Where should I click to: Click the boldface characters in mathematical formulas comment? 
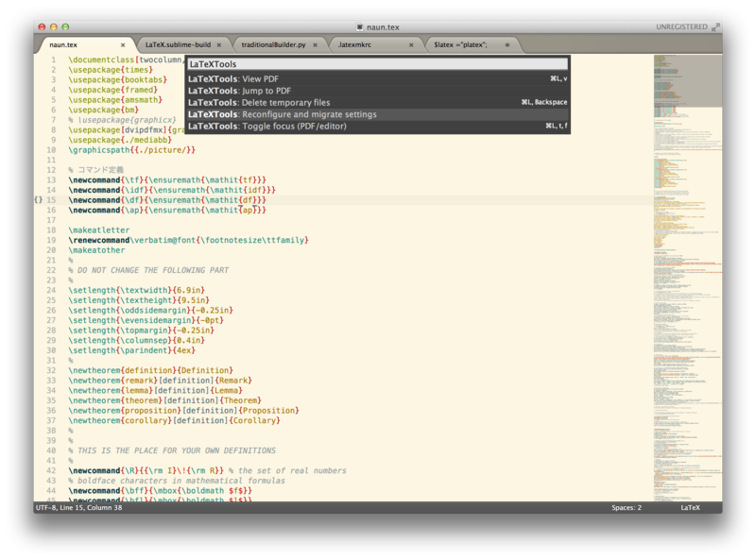click(x=177, y=481)
